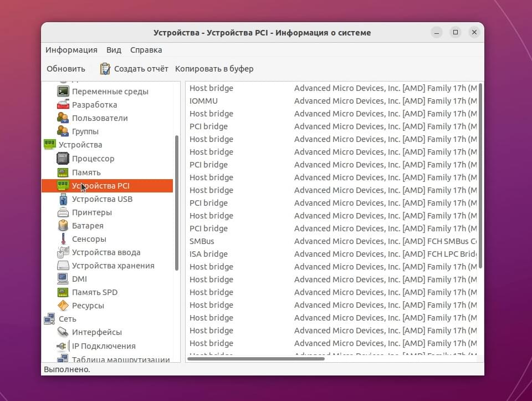Click FCH LPC Bridge description text
532x401 pixels.
tap(386, 254)
